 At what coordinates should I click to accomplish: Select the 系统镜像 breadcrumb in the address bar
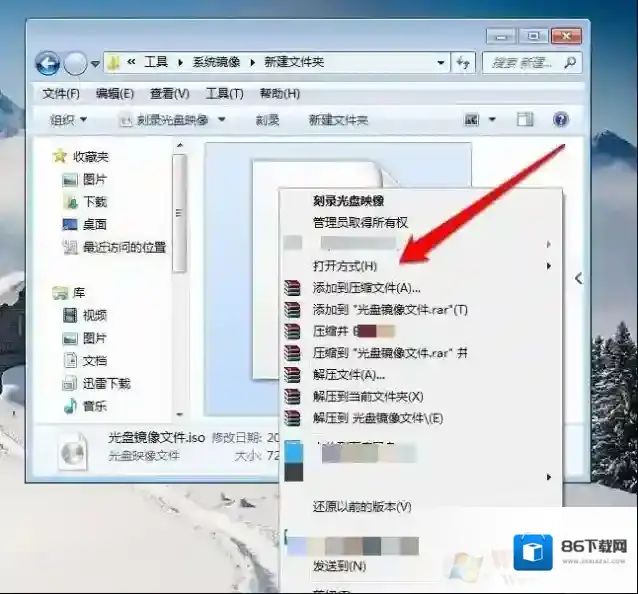tap(216, 62)
